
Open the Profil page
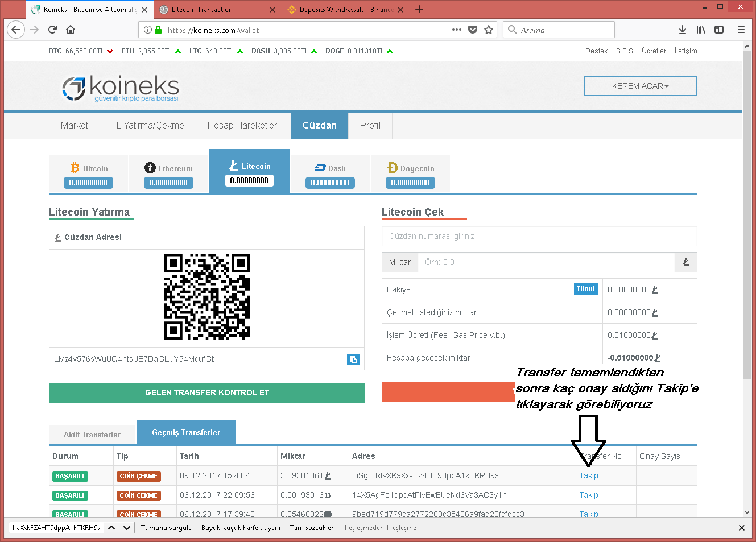pyautogui.click(x=370, y=126)
